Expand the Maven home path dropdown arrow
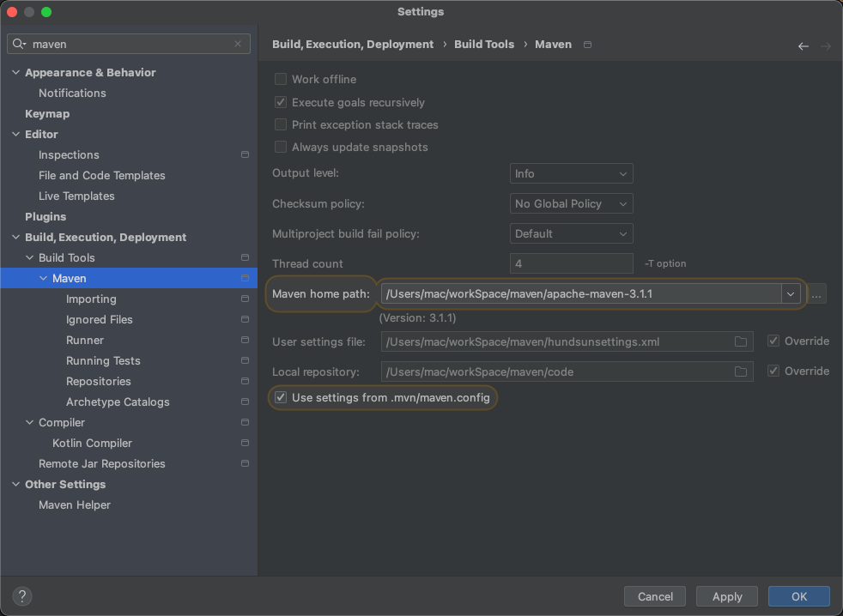843x616 pixels. coord(790,294)
